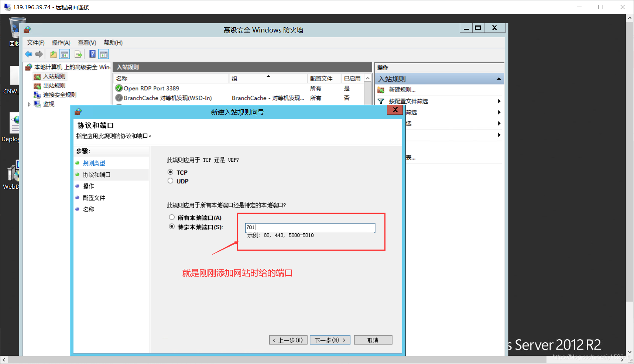
Task: Select 连接安全规则 in the left tree
Action: pyautogui.click(x=60, y=95)
